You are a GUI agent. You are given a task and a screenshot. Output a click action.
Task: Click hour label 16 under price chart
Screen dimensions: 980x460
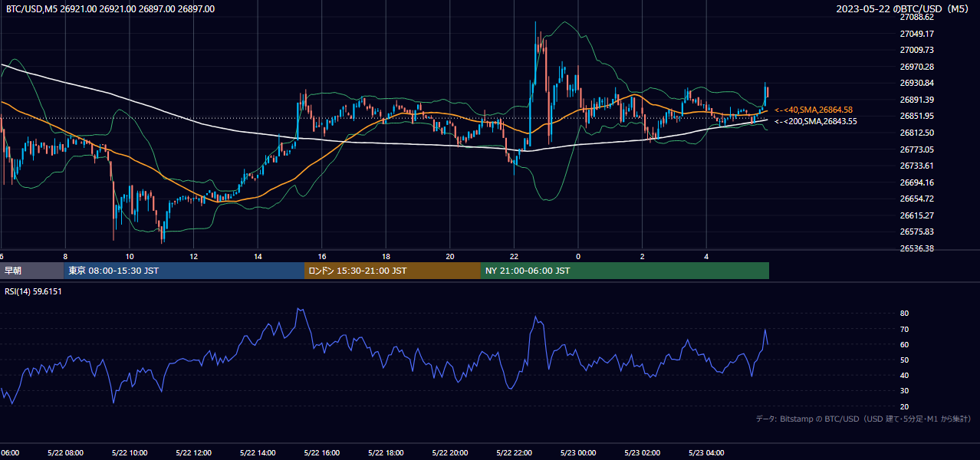pyautogui.click(x=322, y=256)
